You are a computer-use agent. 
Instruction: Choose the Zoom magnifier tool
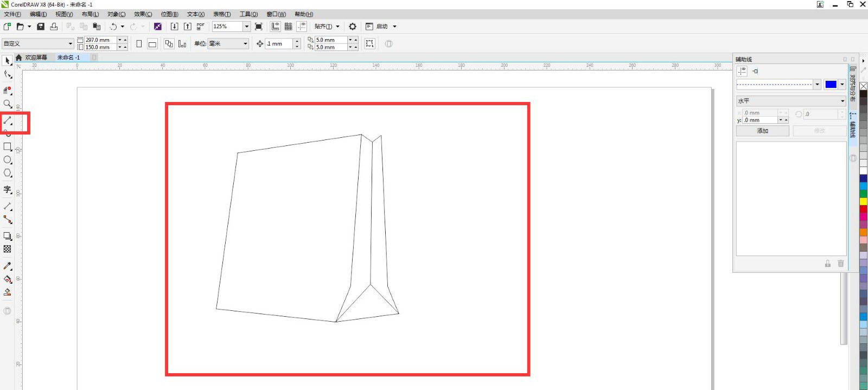coord(8,104)
